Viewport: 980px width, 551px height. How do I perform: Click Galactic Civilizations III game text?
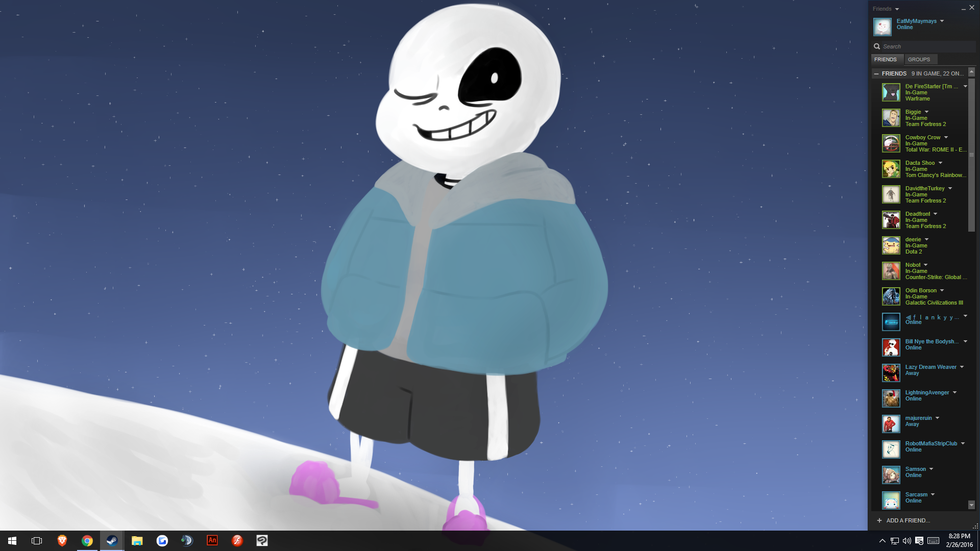pos(934,303)
